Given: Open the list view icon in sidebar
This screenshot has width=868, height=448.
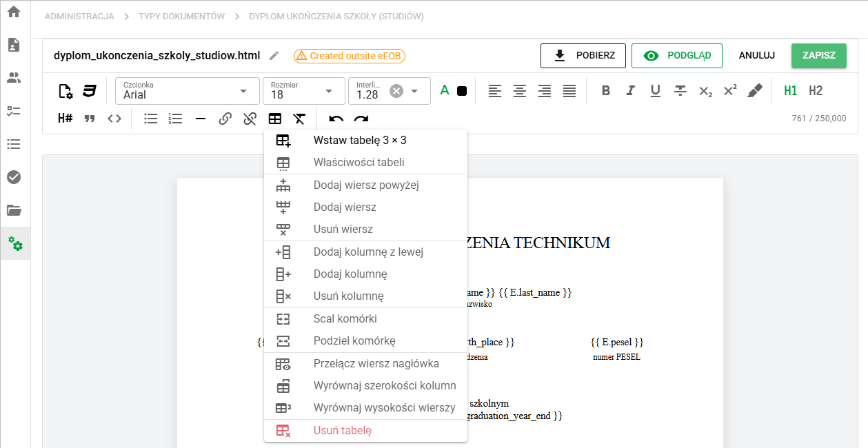Looking at the screenshot, I should coord(14,144).
